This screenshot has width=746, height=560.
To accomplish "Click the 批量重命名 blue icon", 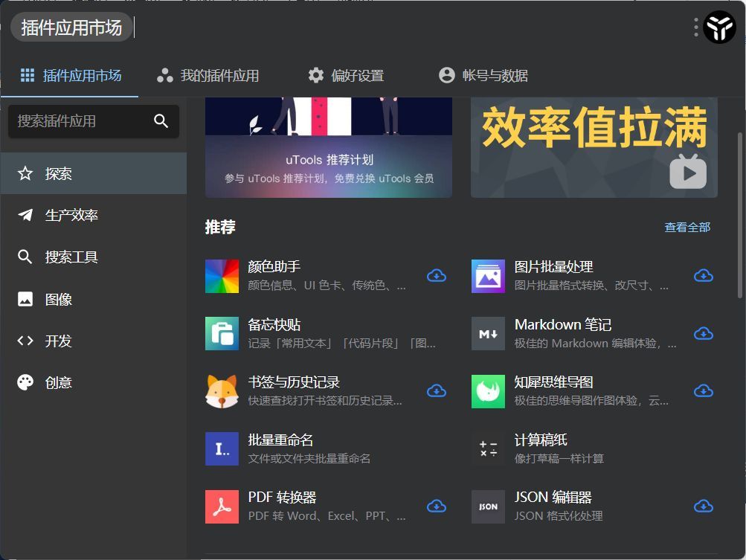I will pos(222,448).
